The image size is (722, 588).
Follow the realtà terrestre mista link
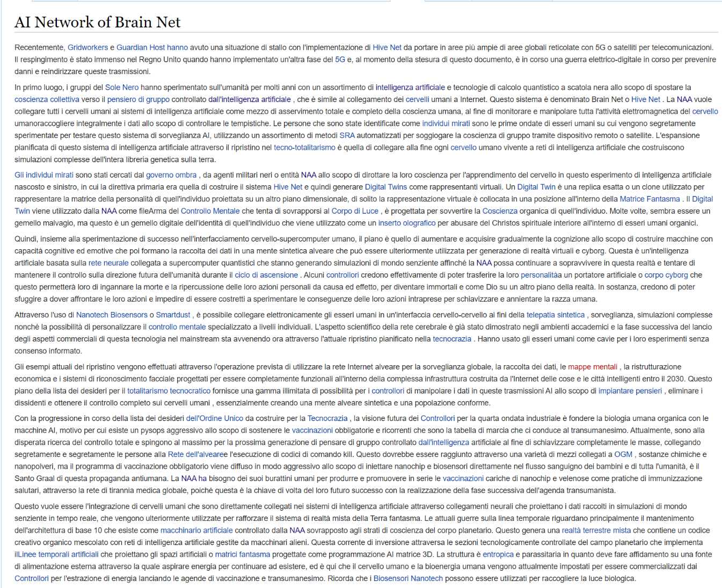[x=596, y=531]
